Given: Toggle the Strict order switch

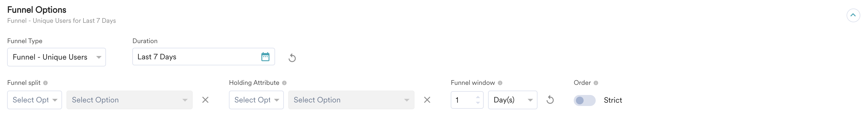Looking at the screenshot, I should [584, 100].
